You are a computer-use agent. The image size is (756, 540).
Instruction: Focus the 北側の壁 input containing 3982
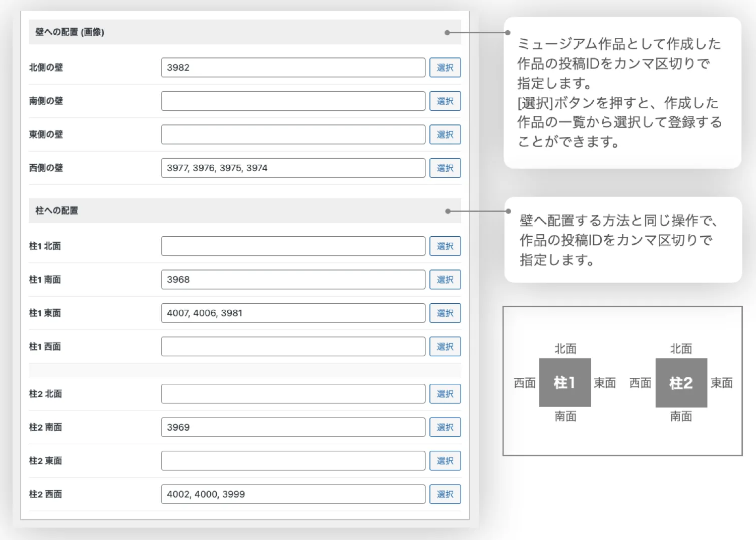293,67
